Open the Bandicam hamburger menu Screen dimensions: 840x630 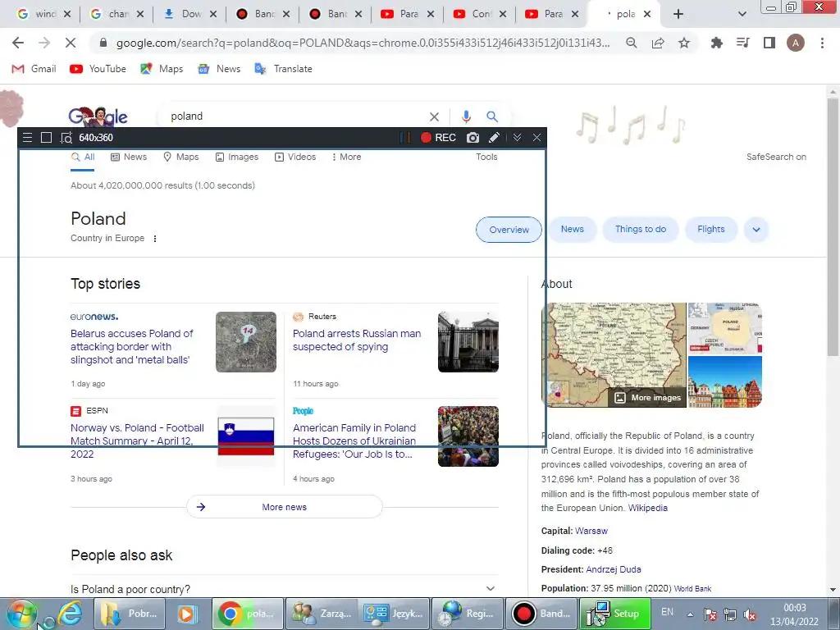27,138
